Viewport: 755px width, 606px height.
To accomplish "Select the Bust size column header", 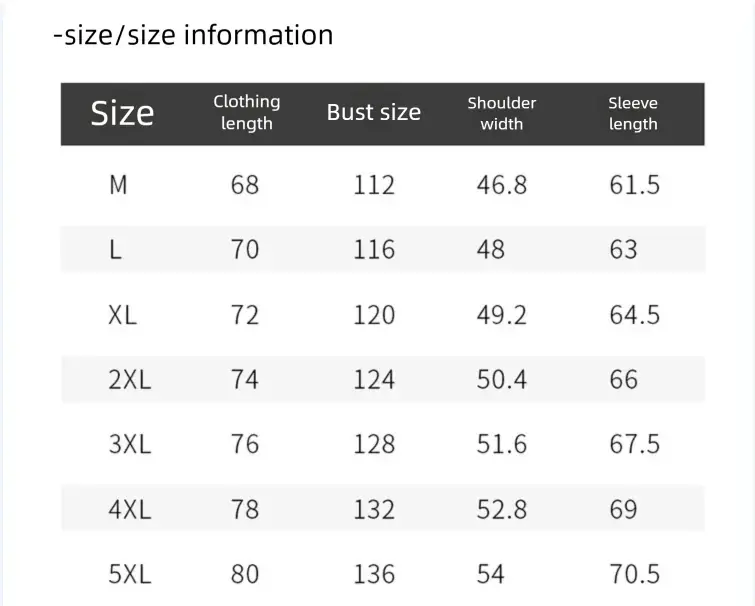I will pyautogui.click(x=373, y=113).
